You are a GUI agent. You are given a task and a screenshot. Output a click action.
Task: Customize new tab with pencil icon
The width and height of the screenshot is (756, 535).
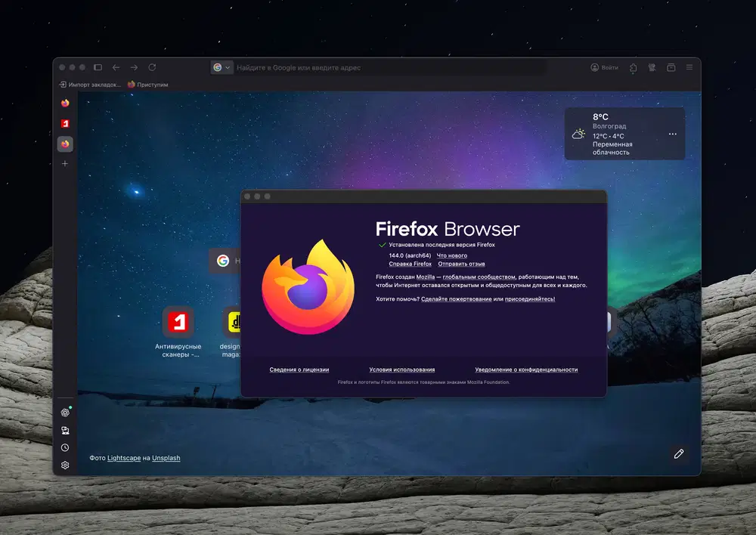679,453
